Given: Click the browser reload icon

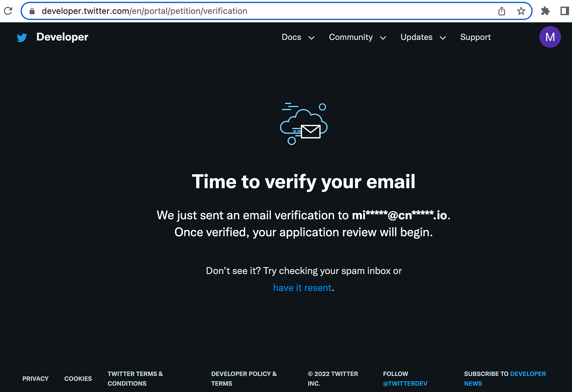Looking at the screenshot, I should (x=8, y=11).
